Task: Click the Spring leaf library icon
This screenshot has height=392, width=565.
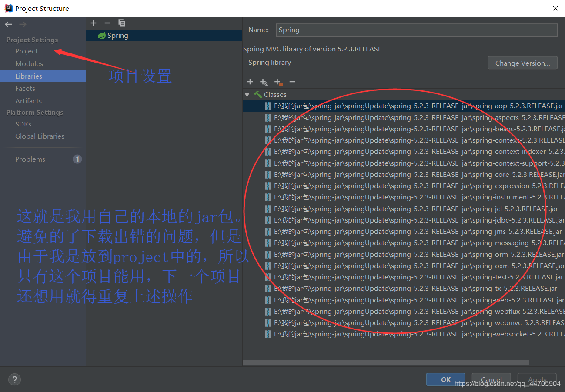Action: point(101,36)
